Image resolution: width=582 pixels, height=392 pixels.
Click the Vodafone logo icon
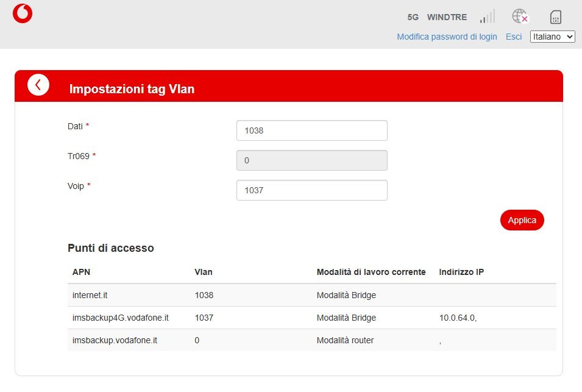click(23, 13)
